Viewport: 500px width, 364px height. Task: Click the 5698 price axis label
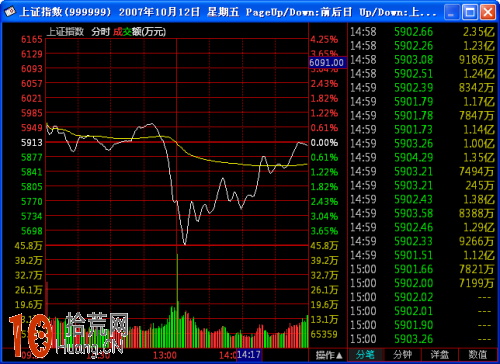[32, 231]
